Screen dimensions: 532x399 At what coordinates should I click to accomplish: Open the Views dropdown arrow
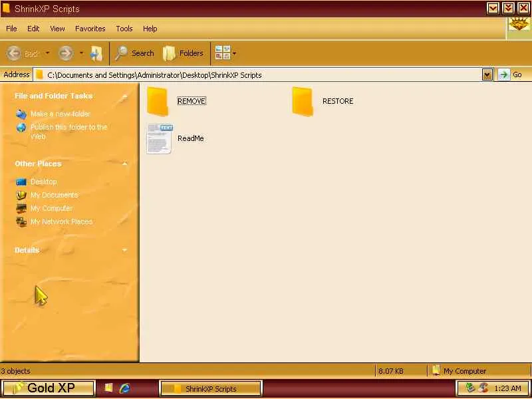point(235,53)
